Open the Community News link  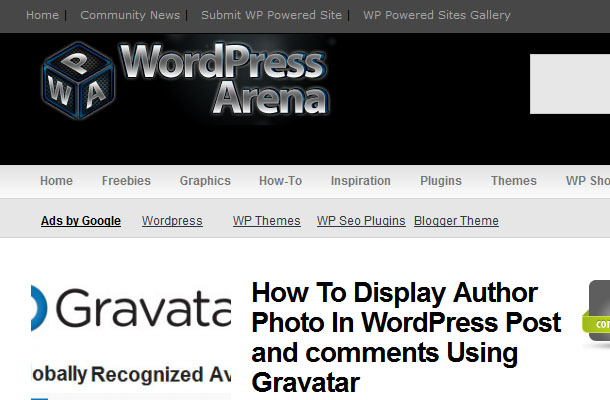coord(130,15)
